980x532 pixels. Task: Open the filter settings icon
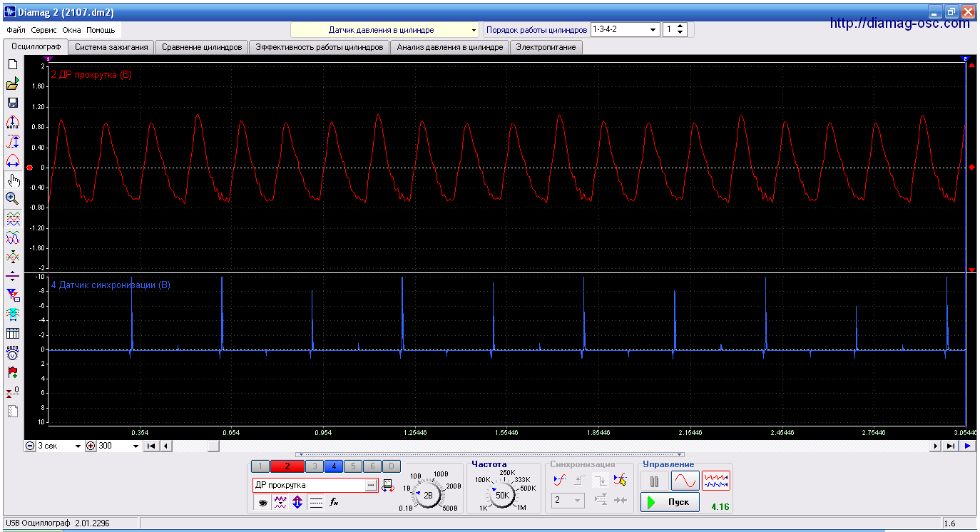(12, 295)
